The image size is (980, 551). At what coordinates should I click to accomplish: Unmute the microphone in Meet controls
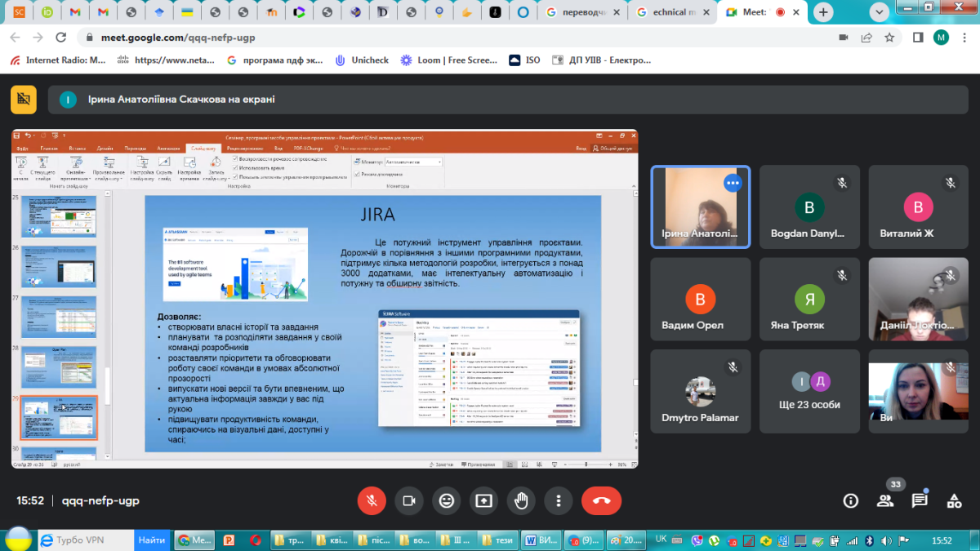pyautogui.click(x=372, y=500)
